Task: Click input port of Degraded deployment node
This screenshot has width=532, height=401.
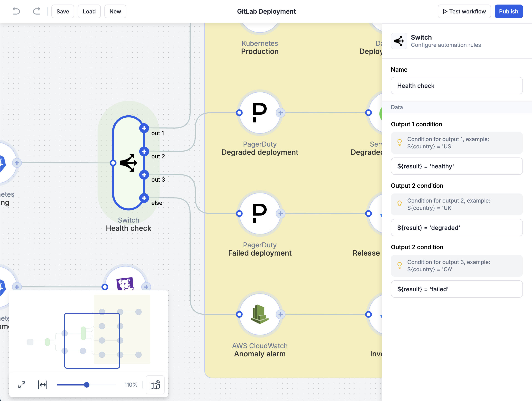Action: point(239,113)
